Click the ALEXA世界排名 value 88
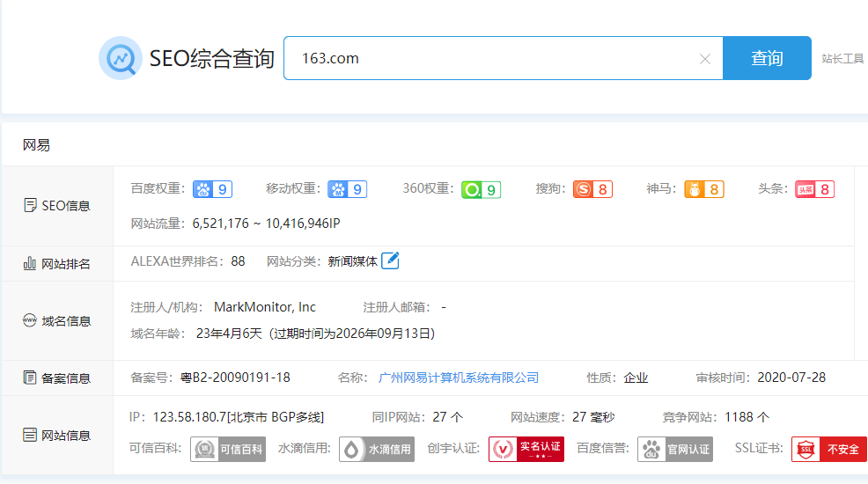Screen dimensions: 868x484 tap(238, 261)
